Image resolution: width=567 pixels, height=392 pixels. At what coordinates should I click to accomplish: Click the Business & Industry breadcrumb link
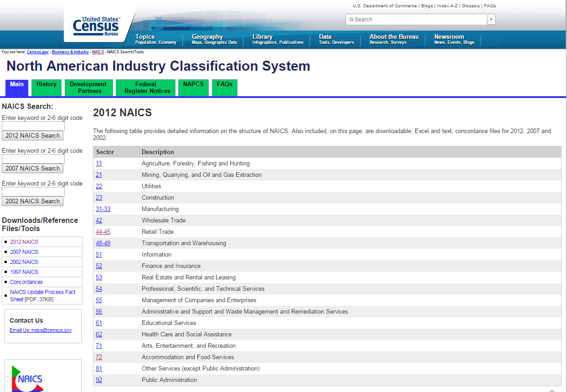coord(70,52)
